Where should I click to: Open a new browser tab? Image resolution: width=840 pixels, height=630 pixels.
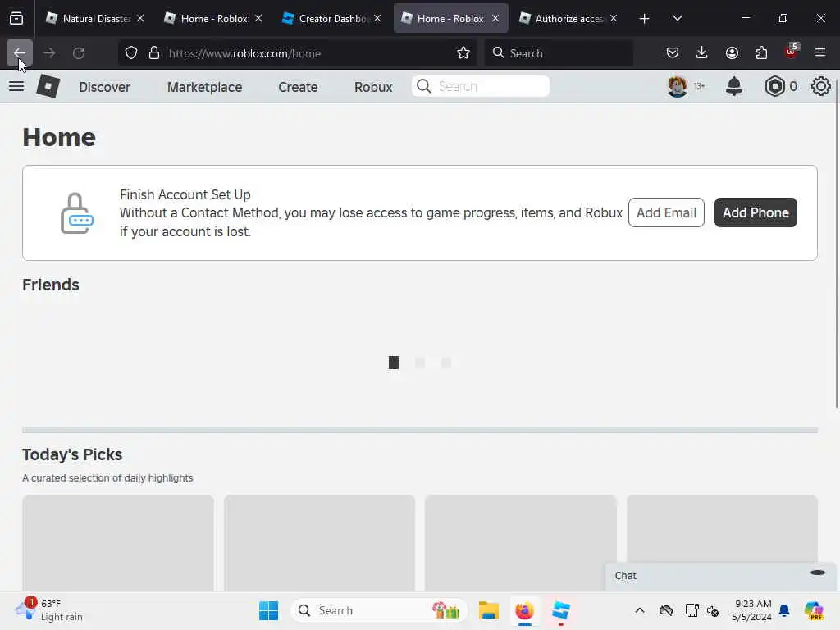[x=645, y=19]
